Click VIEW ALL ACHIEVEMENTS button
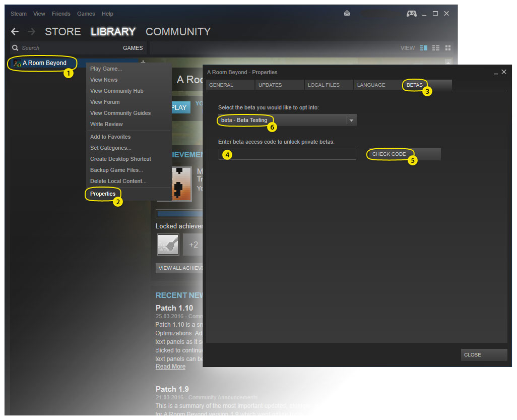This screenshot has width=517, height=420. coord(179,268)
